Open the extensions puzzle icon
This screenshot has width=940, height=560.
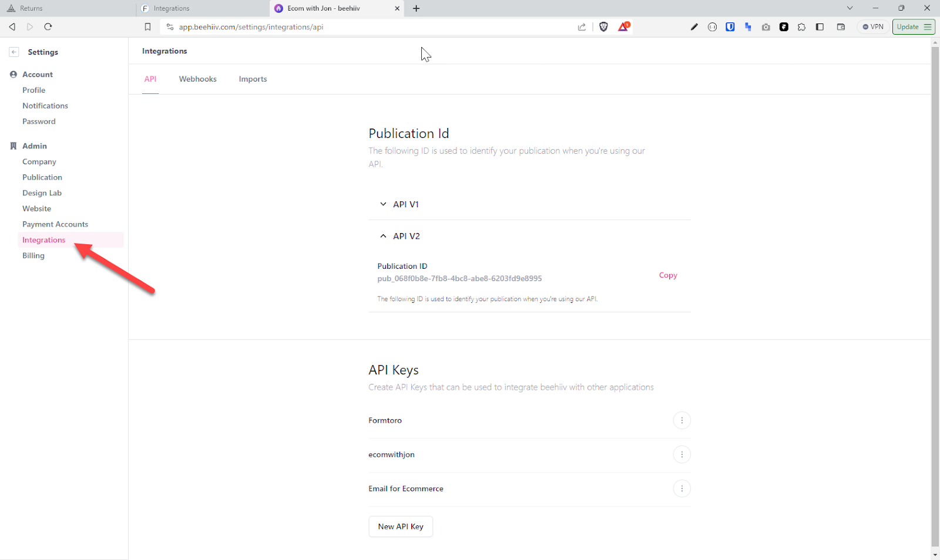[x=802, y=27]
